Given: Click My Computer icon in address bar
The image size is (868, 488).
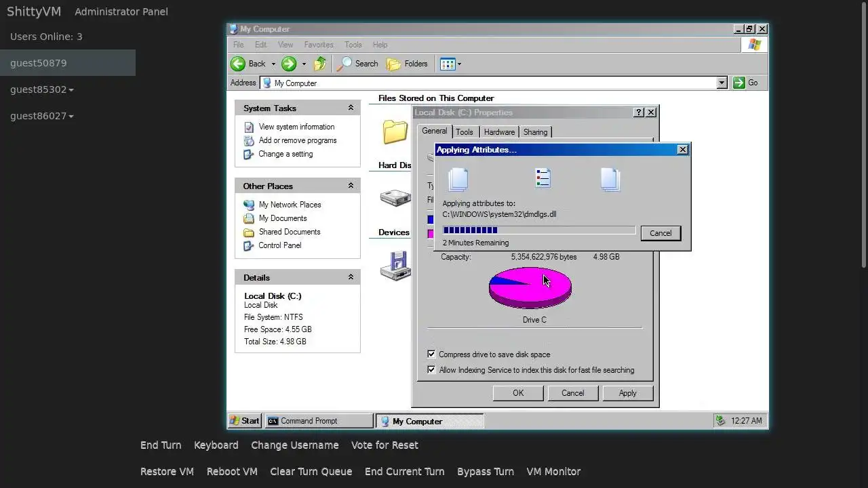Looking at the screenshot, I should tap(267, 83).
